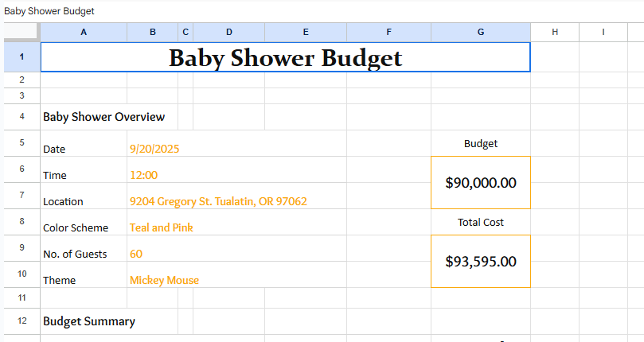Select the 12:00 time cell

tap(144, 175)
